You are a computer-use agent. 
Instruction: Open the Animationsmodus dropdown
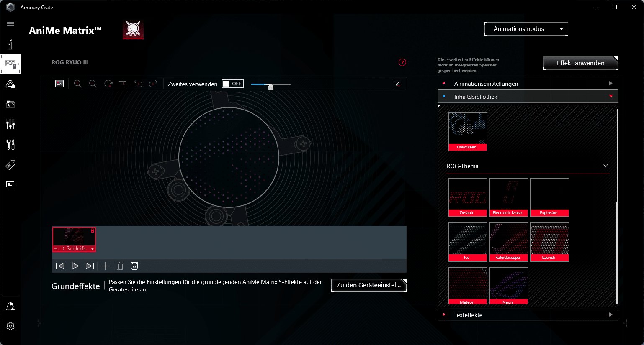tap(526, 29)
